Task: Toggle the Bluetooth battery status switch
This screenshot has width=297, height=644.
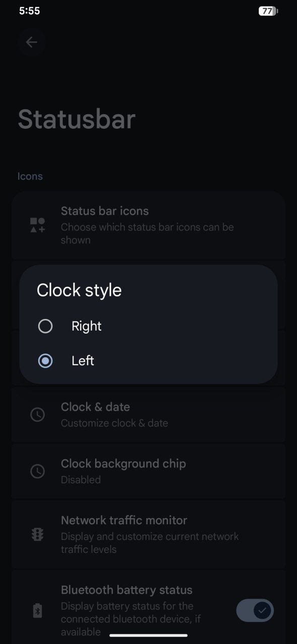Action: (x=255, y=611)
